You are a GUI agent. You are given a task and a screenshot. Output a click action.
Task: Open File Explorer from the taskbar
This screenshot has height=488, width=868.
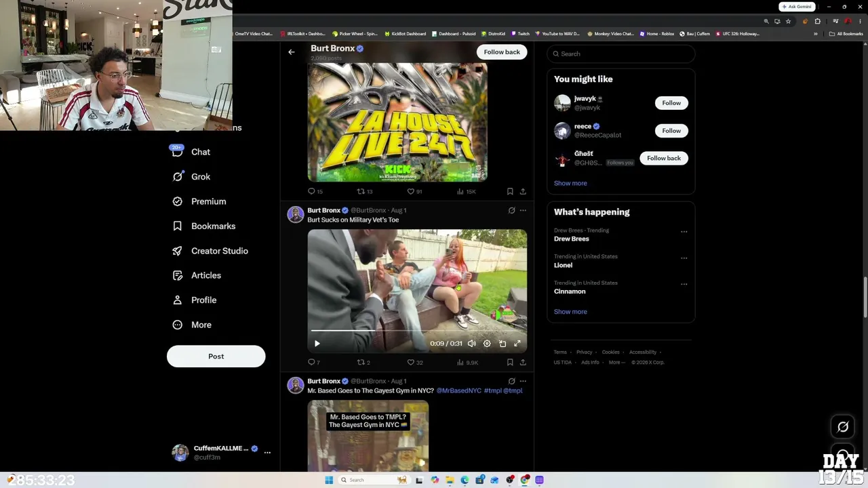coord(450,480)
